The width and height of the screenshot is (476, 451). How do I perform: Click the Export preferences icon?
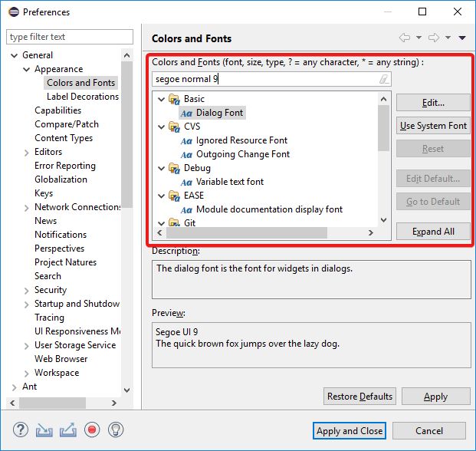pos(68,430)
